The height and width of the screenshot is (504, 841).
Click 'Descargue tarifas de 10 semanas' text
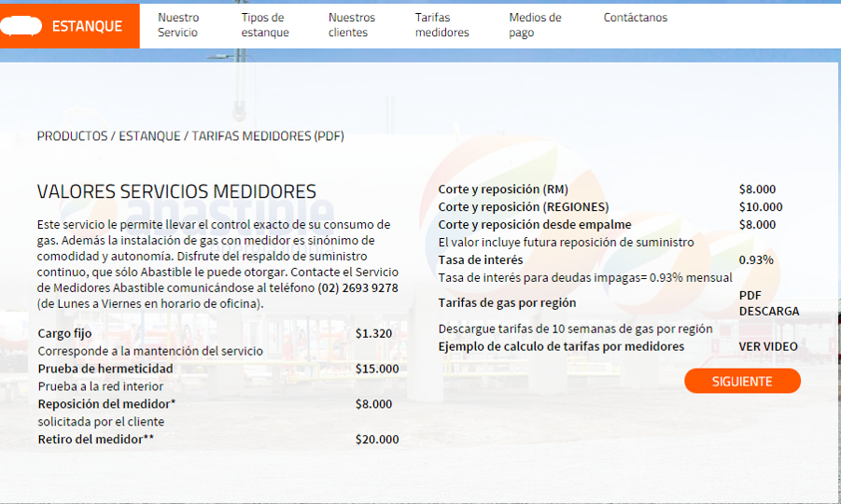tap(576, 329)
